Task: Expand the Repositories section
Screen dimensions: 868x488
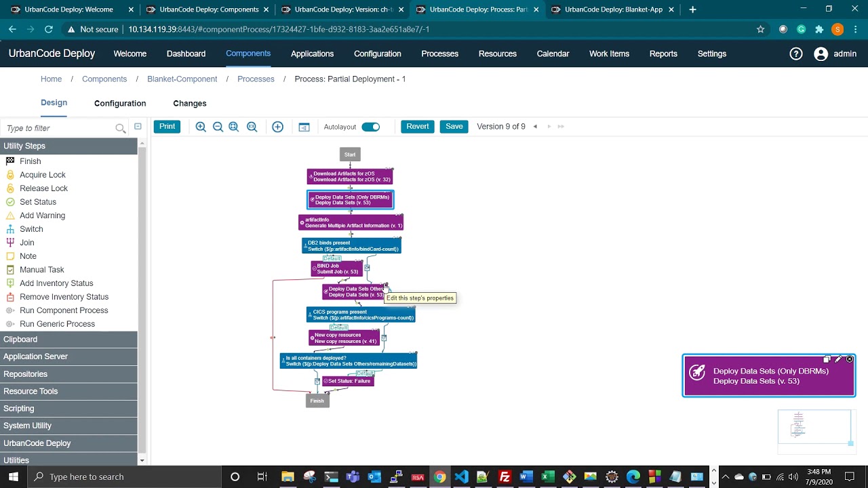Action: coord(68,374)
